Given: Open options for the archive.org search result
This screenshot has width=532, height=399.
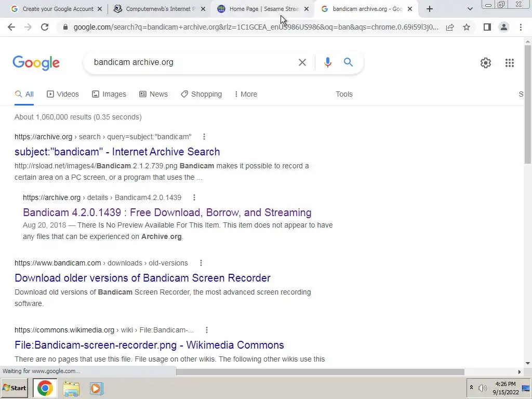Looking at the screenshot, I should click(204, 137).
